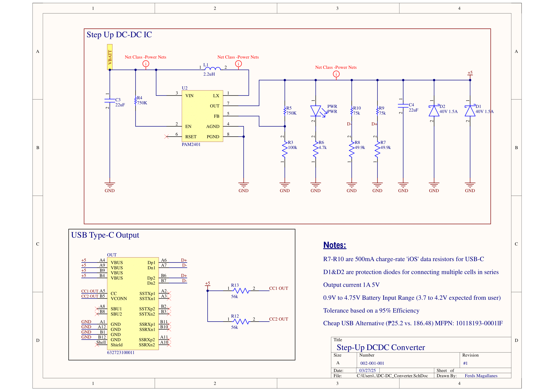Viewport: 555px width, 392px height.
Task: Select the PAM2401 U2 IC body
Action: coord(202,116)
